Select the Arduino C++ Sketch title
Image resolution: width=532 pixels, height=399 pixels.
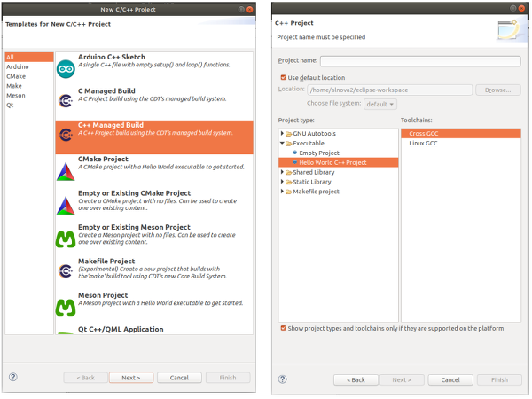coord(112,57)
